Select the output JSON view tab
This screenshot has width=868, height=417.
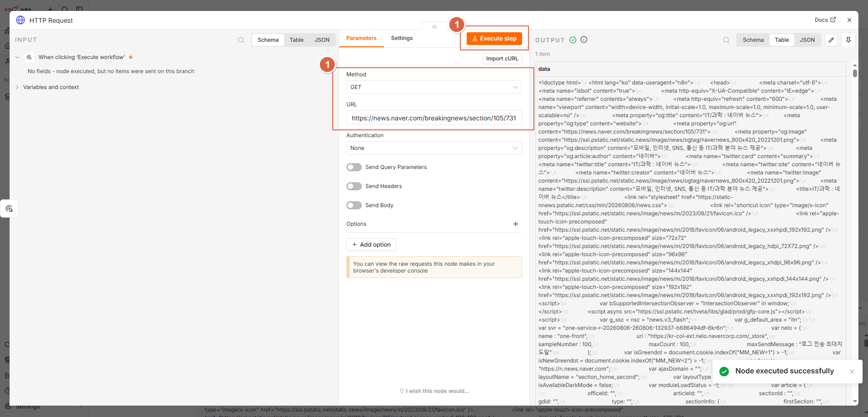point(807,40)
